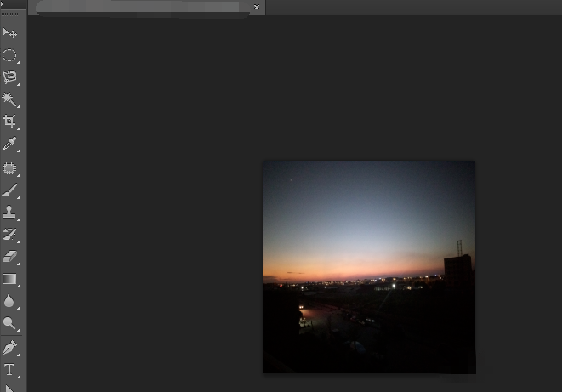The height and width of the screenshot is (392, 562).
Task: Choose the Brush tool
Action: click(9, 190)
